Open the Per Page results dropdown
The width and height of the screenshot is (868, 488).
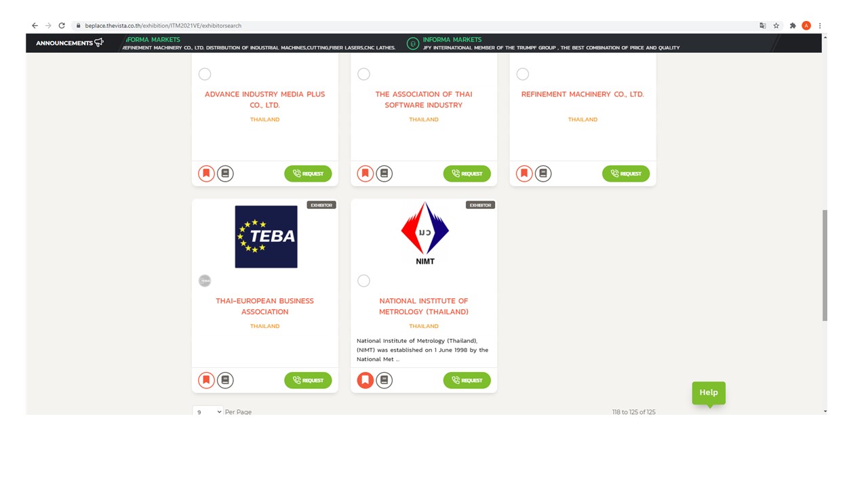[x=208, y=411]
